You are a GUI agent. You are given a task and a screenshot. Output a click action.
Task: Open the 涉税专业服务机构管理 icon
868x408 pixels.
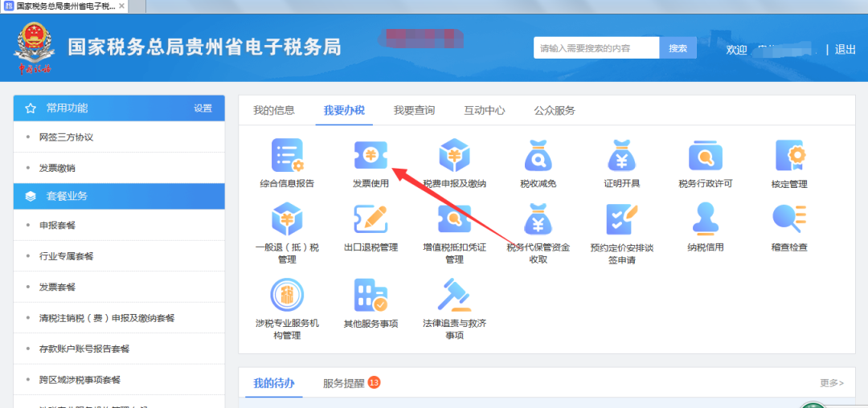pos(287,296)
